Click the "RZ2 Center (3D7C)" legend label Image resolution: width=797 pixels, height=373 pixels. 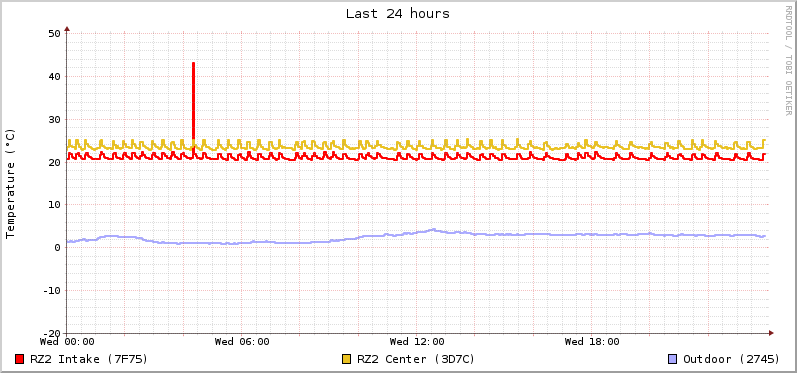(x=416, y=359)
